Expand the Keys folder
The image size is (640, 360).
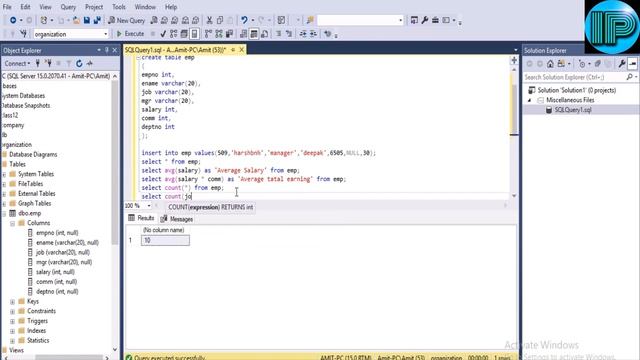pos(13,302)
